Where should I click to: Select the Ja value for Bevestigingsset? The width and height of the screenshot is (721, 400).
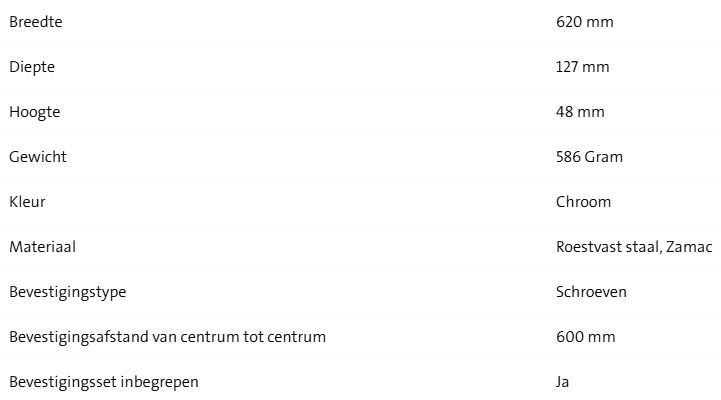(x=563, y=382)
